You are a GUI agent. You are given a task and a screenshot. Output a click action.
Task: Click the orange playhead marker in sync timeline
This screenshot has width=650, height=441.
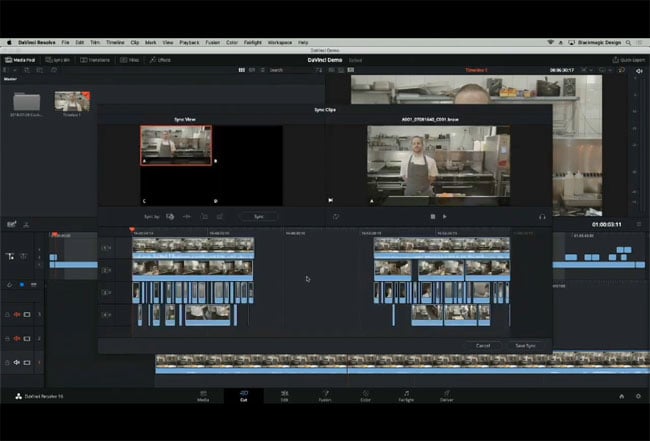click(x=132, y=229)
